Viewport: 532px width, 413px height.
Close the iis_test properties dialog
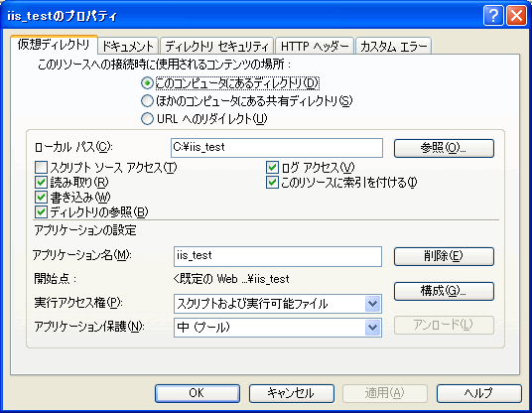click(516, 16)
